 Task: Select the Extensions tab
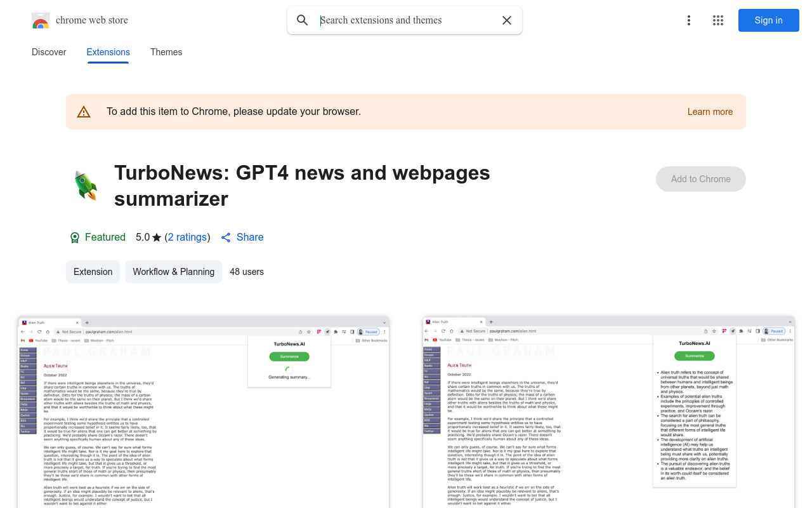click(108, 52)
